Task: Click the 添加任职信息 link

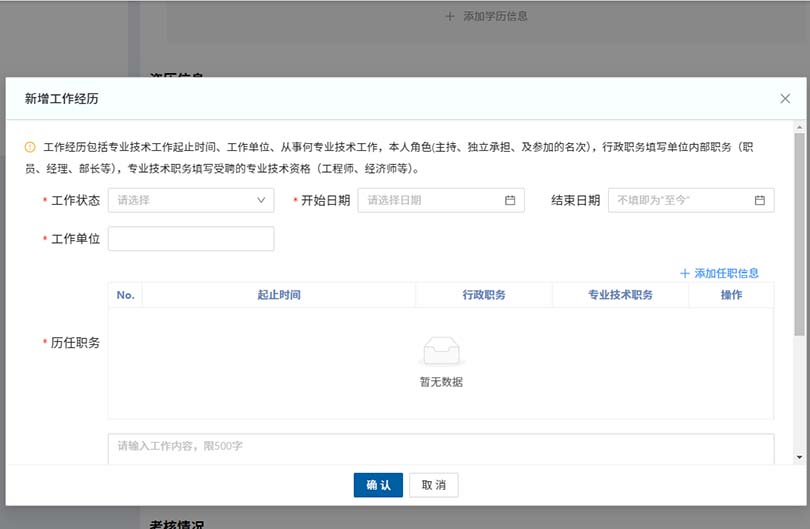Action: pyautogui.click(x=726, y=273)
